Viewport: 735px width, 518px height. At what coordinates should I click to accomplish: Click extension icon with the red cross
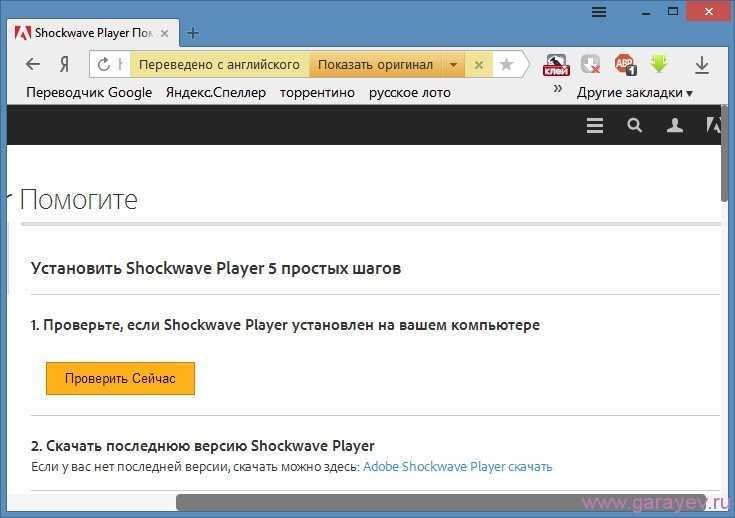590,64
